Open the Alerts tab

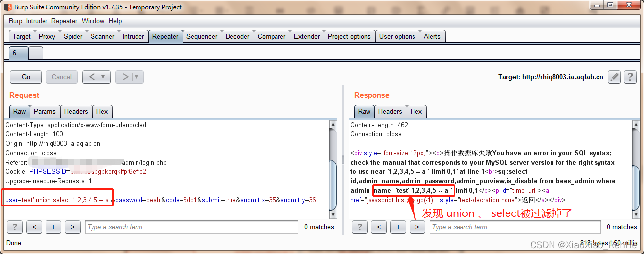coord(432,36)
